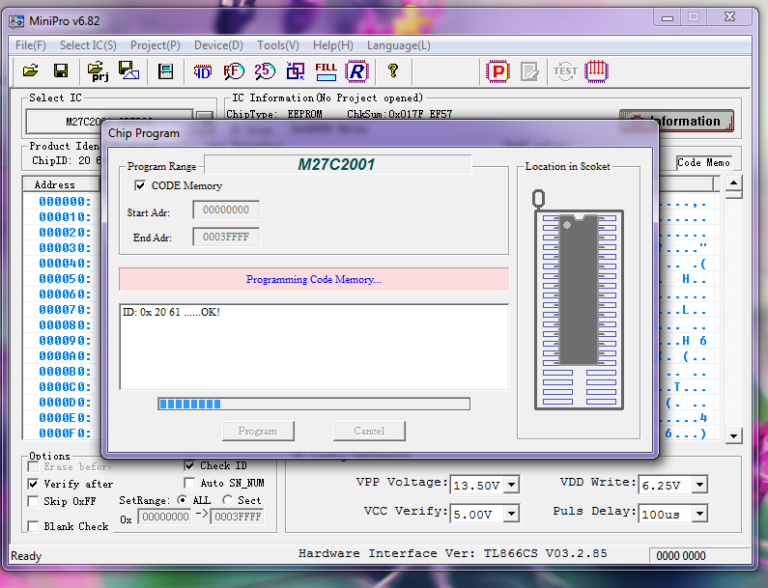Viewport: 768px width, 588px height.
Task: Select the ALL range radio button
Action: (182, 500)
